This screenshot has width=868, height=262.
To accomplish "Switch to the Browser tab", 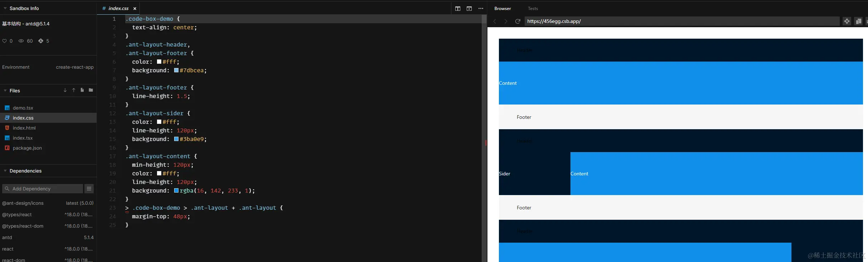I will coord(502,9).
